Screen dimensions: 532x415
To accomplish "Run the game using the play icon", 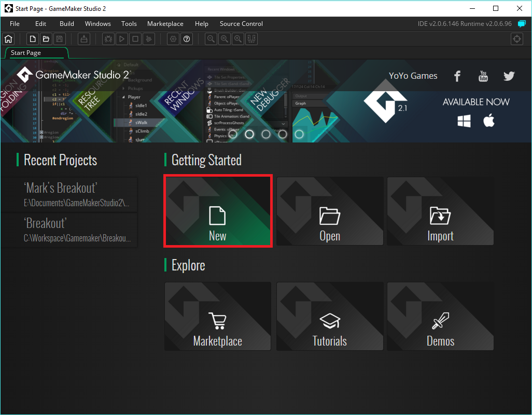I will [121, 38].
